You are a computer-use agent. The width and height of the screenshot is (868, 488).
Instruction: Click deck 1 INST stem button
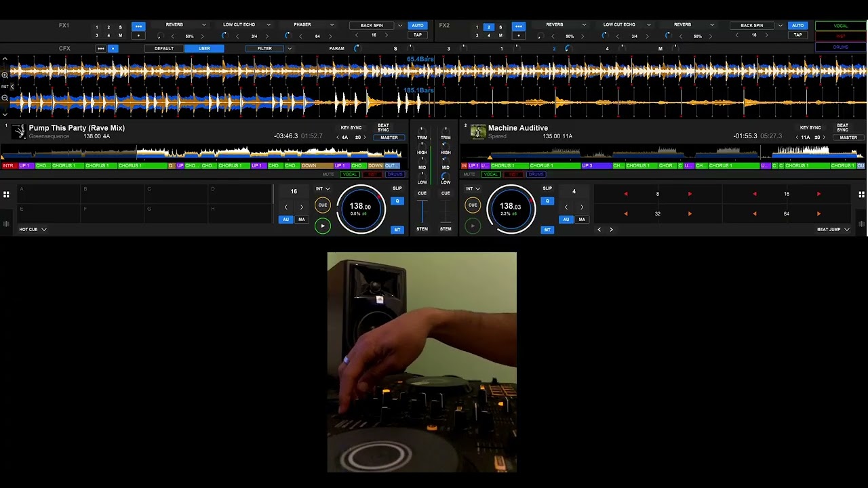pyautogui.click(x=372, y=174)
